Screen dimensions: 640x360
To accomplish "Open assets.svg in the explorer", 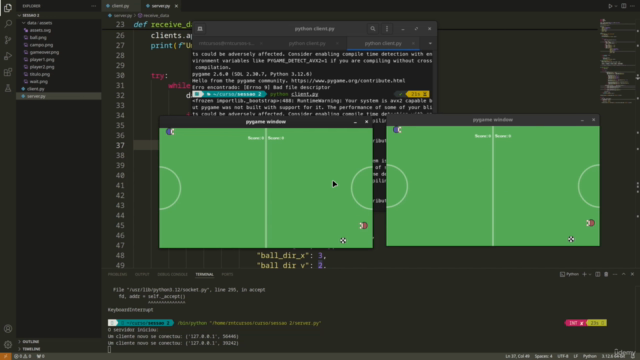I will [40, 30].
